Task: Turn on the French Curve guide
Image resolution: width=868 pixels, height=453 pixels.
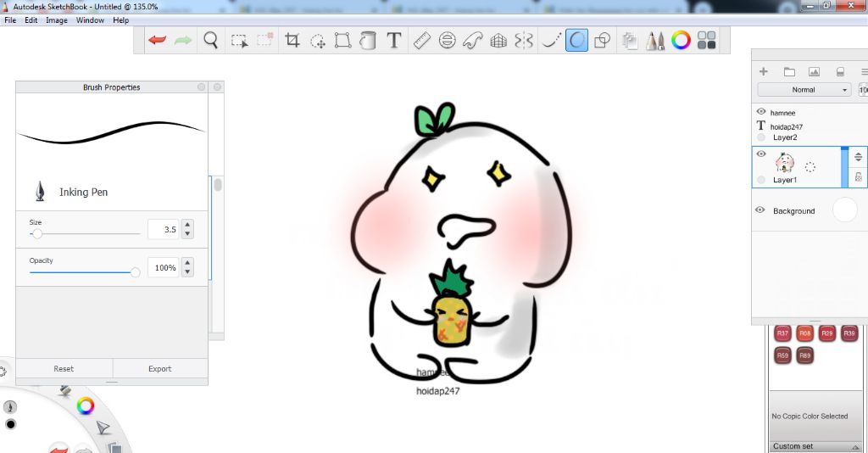Action: tap(472, 40)
